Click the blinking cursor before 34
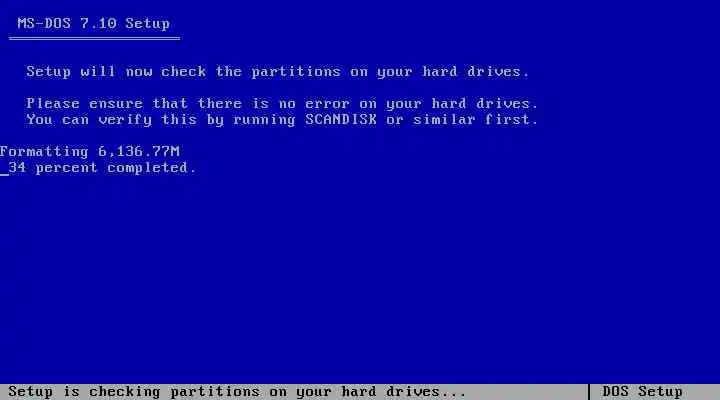The image size is (720, 400). (4, 174)
